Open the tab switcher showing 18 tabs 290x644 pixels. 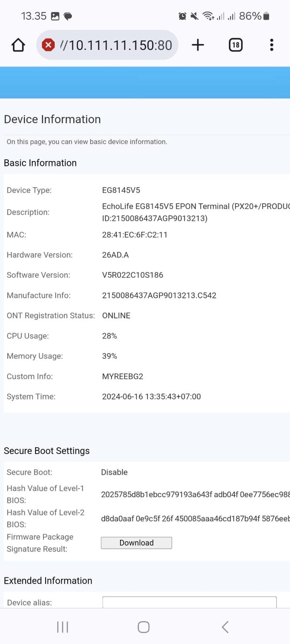pyautogui.click(x=235, y=45)
